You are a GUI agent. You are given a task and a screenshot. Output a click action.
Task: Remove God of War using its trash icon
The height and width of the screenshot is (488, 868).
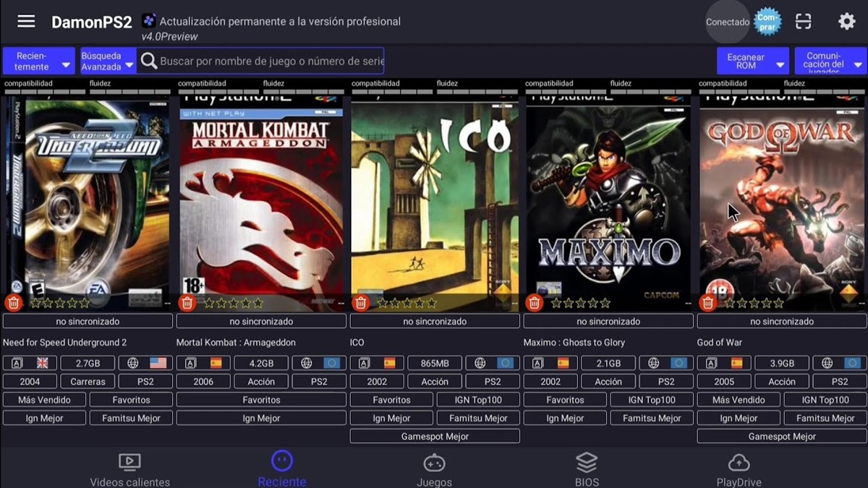(707, 303)
